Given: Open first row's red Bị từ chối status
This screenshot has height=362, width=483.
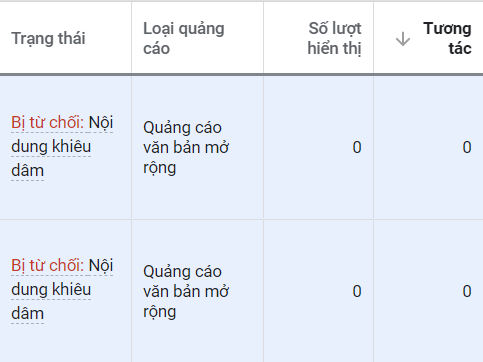Looking at the screenshot, I should pos(47,122).
